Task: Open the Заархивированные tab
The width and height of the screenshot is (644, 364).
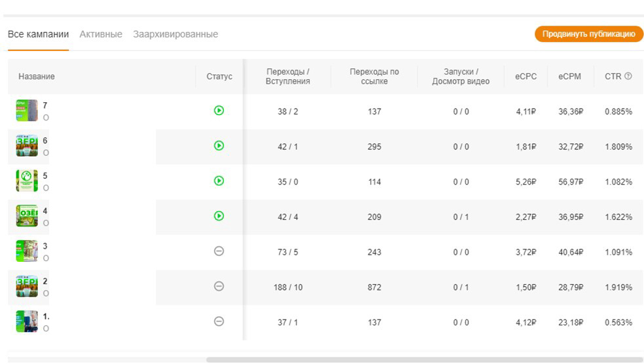Action: pos(176,34)
